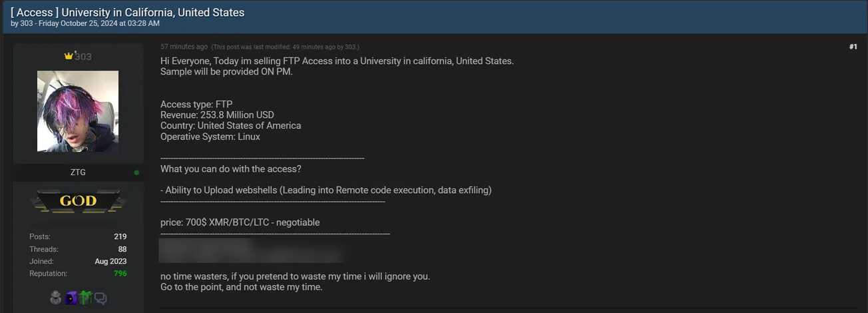Click the "57 minutes ago" post timestamp

point(184,47)
